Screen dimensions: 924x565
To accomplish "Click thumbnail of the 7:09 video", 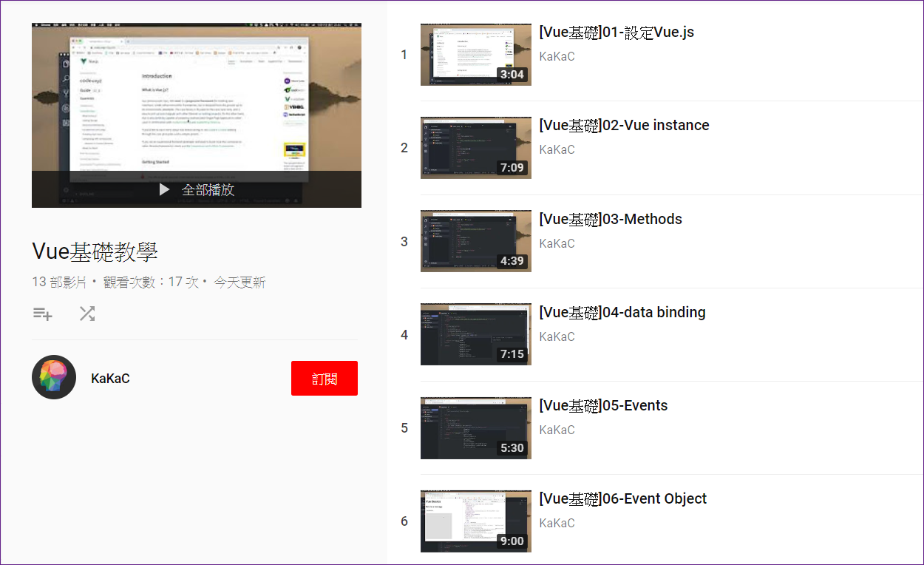I will (476, 147).
